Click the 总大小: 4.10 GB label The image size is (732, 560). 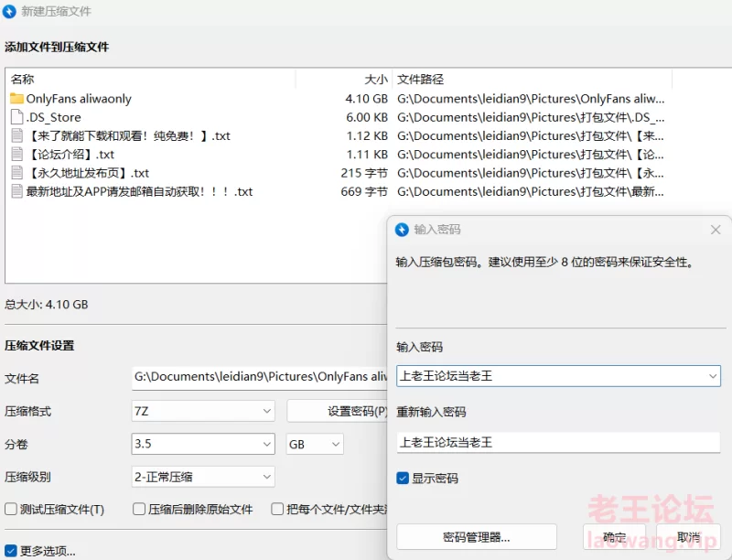click(47, 305)
